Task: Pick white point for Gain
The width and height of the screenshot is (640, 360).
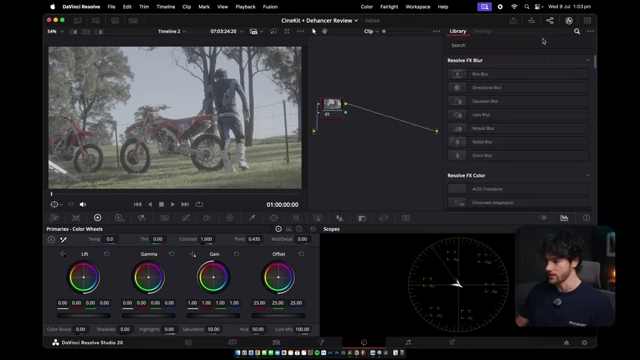Action: pos(193,254)
